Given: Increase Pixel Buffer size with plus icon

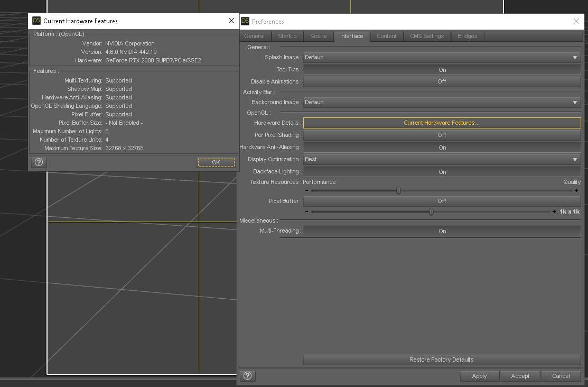Looking at the screenshot, I should coord(554,211).
